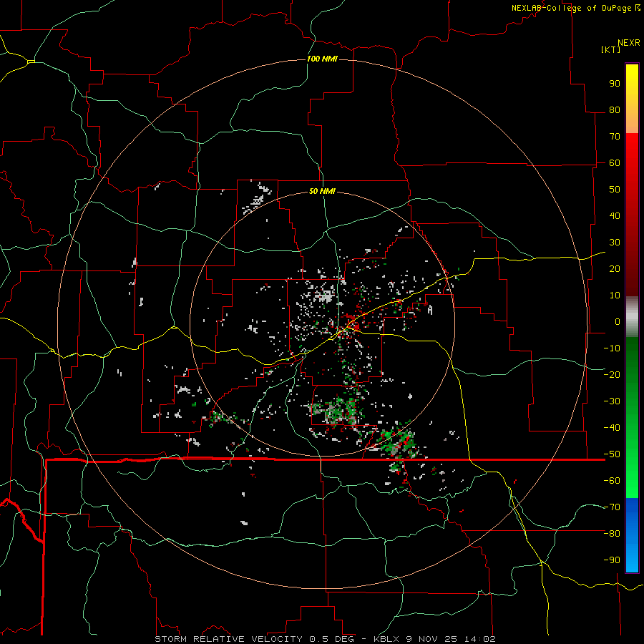The image size is (644, 644).
Task: Pick the gray zero-velocity segment of color bar
Action: (632, 317)
